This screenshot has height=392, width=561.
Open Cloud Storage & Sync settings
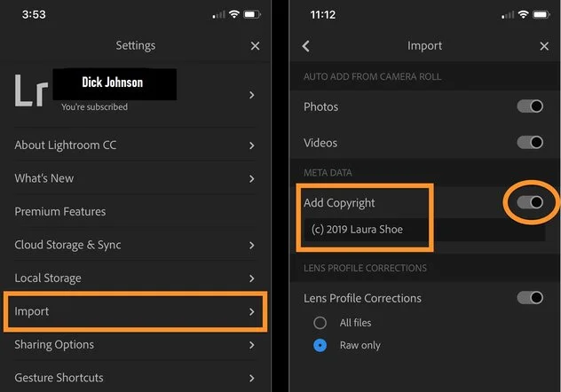(135, 245)
